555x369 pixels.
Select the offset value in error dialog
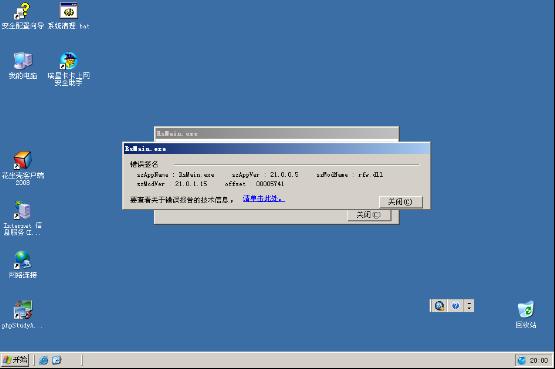[x=270, y=184]
